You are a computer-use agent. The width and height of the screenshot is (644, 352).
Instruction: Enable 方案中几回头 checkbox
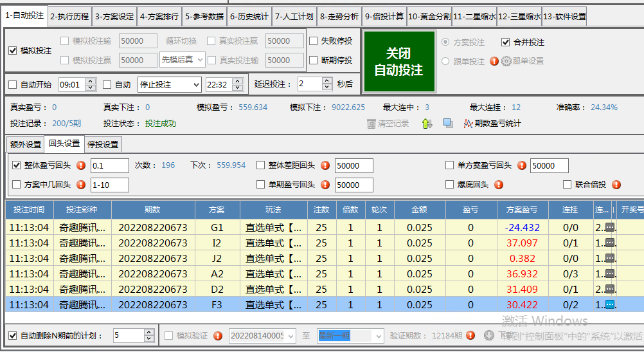[17, 185]
